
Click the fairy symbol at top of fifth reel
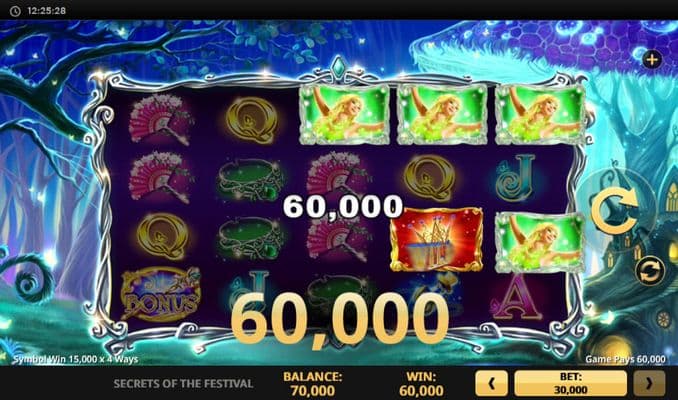point(540,115)
